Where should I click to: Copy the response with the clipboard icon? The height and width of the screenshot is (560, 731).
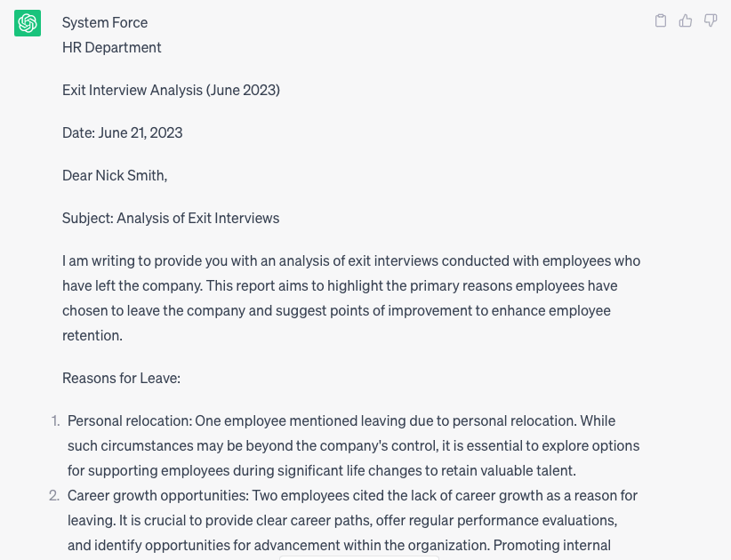click(x=661, y=20)
